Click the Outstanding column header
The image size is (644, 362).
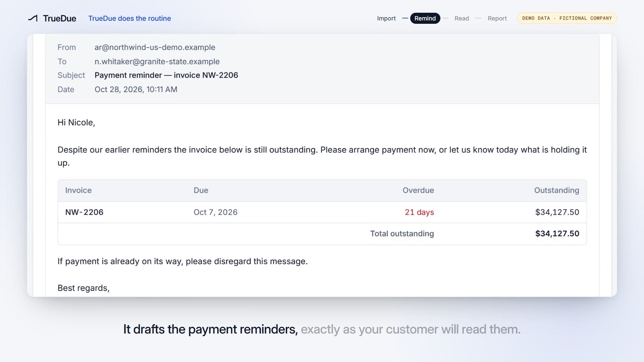(x=556, y=190)
